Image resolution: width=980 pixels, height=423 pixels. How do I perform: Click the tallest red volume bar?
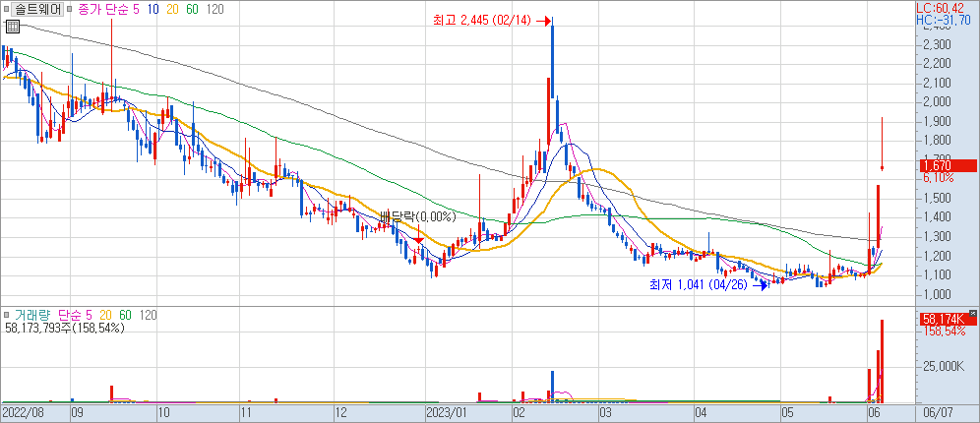pyautogui.click(x=883, y=360)
